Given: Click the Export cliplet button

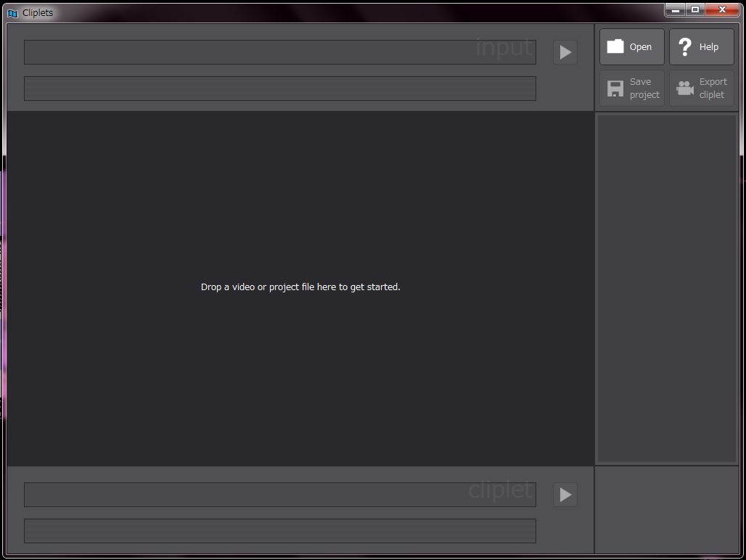Looking at the screenshot, I should (701, 88).
